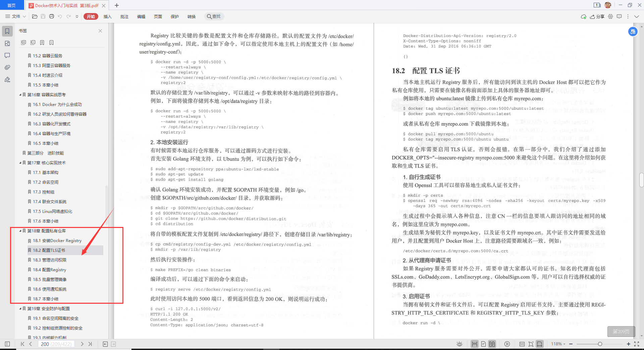
Task: Fit page to window icon
Action: point(531,344)
